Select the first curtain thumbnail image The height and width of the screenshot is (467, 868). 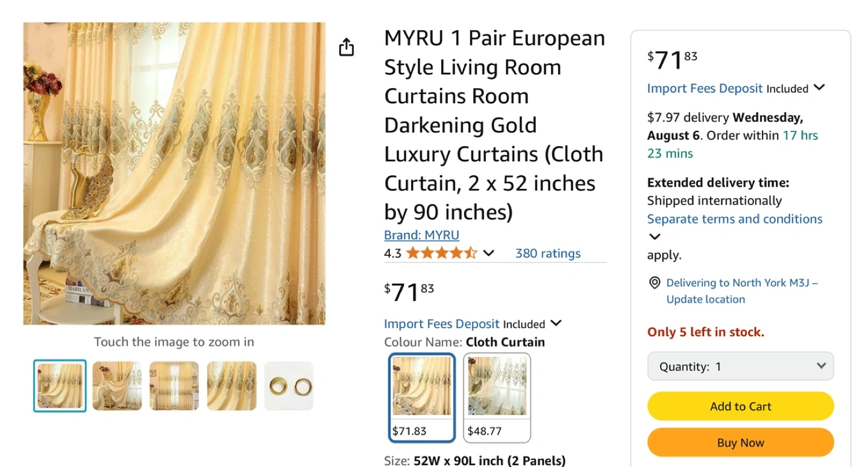coord(60,386)
